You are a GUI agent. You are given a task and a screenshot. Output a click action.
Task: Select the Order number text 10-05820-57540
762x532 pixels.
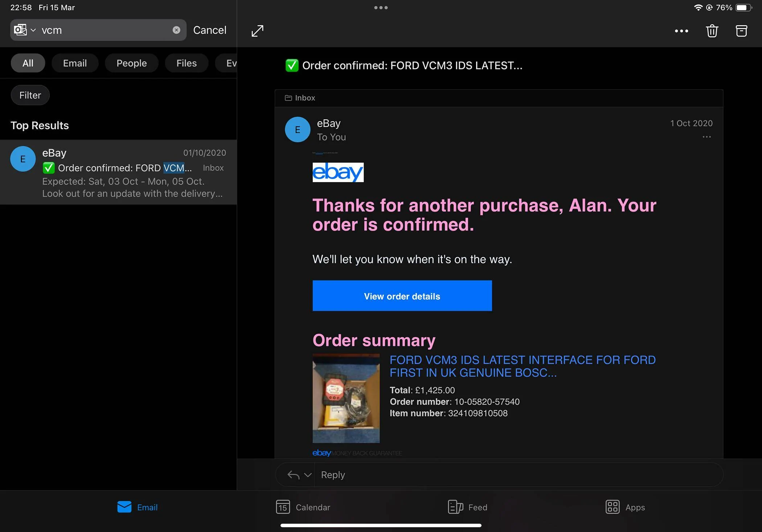coord(487,402)
